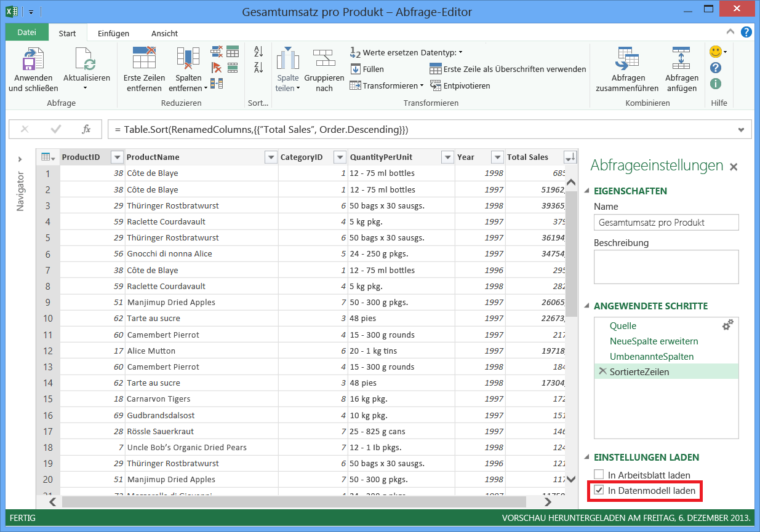Click the Excel icon in title bar
The width and height of the screenshot is (760, 532).
point(12,11)
